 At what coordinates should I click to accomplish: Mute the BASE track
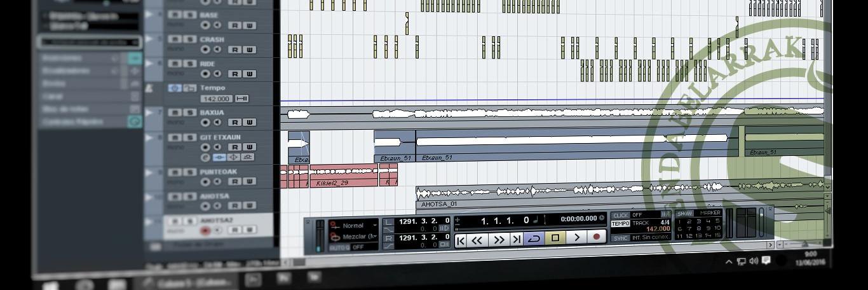[x=175, y=15]
